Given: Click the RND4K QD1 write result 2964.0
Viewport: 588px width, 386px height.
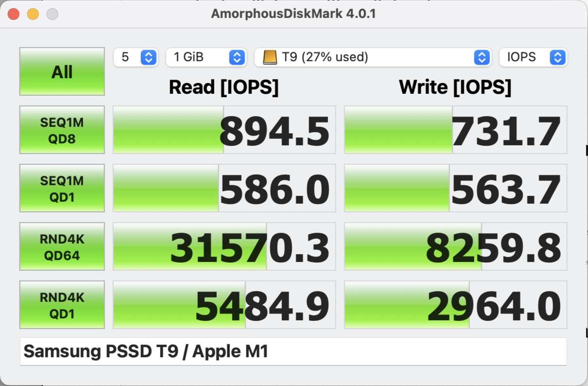Looking at the screenshot, I should (x=455, y=305).
